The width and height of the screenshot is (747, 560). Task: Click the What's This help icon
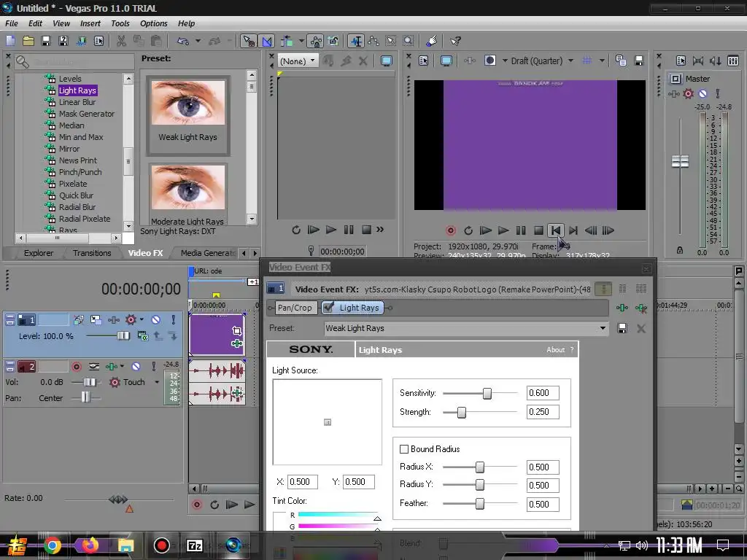[x=455, y=41]
